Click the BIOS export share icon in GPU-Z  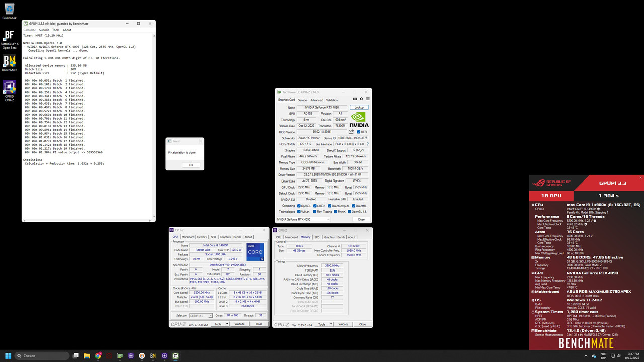click(351, 132)
